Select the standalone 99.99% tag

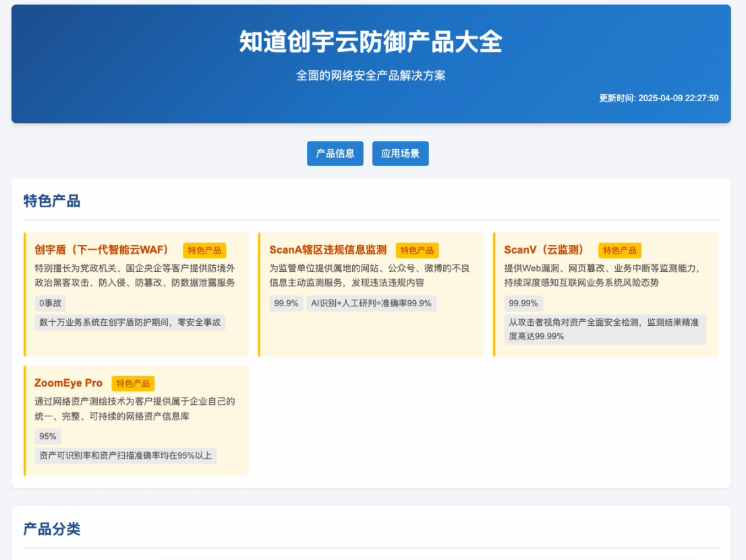click(523, 303)
